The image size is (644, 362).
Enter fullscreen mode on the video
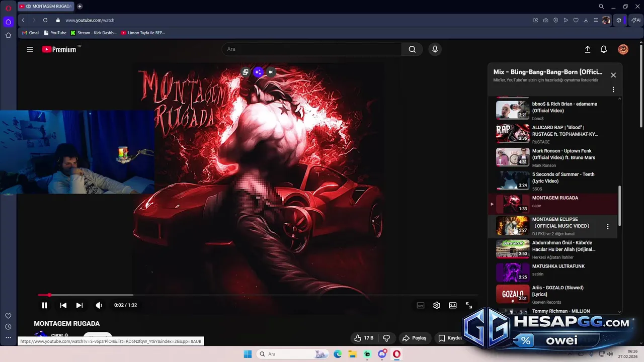pos(469,305)
